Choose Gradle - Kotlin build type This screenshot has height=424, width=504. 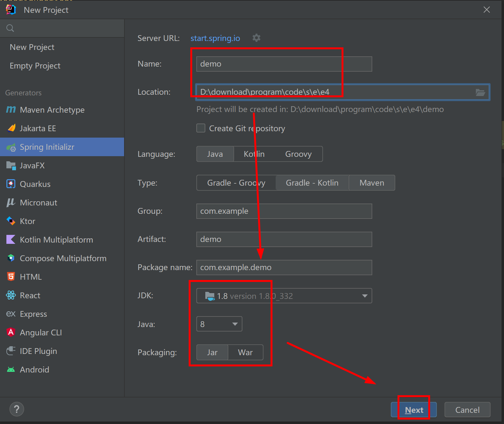pos(312,183)
